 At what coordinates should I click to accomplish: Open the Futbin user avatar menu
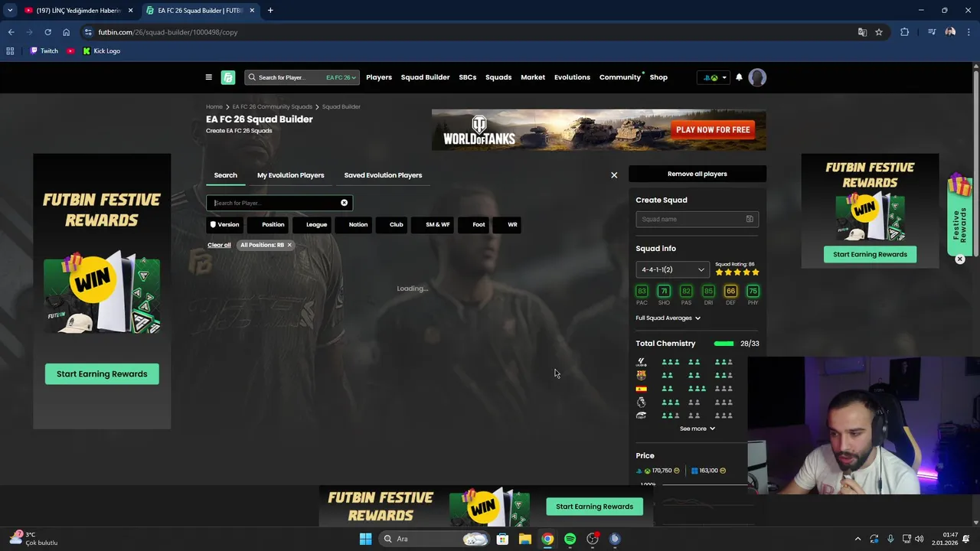(x=757, y=77)
